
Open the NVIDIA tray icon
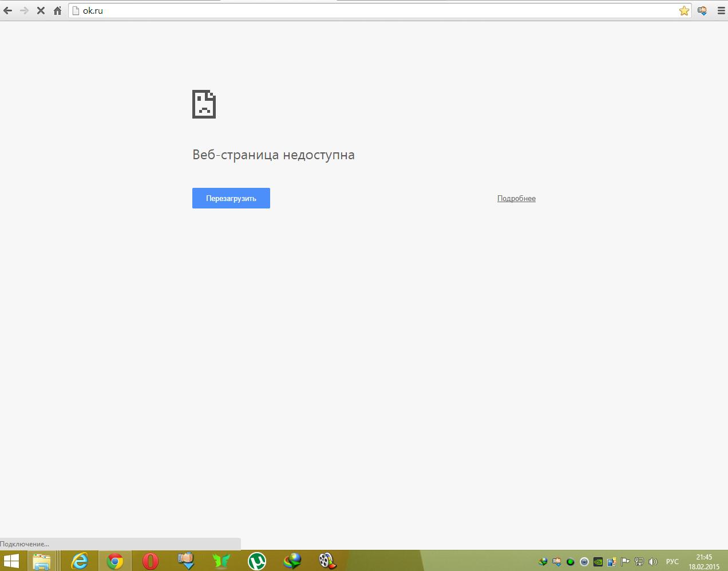coord(598,562)
